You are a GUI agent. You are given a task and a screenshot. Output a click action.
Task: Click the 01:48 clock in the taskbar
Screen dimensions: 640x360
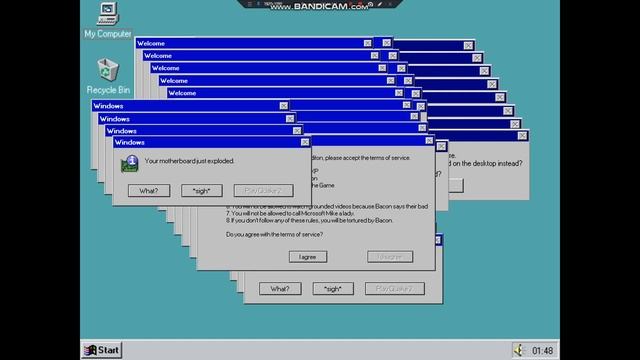click(x=542, y=351)
